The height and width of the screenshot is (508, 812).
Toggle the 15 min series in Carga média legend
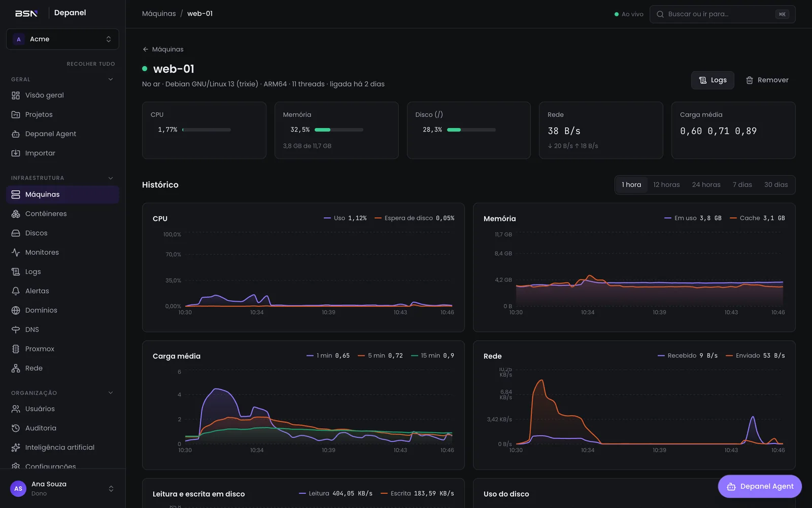coord(432,356)
